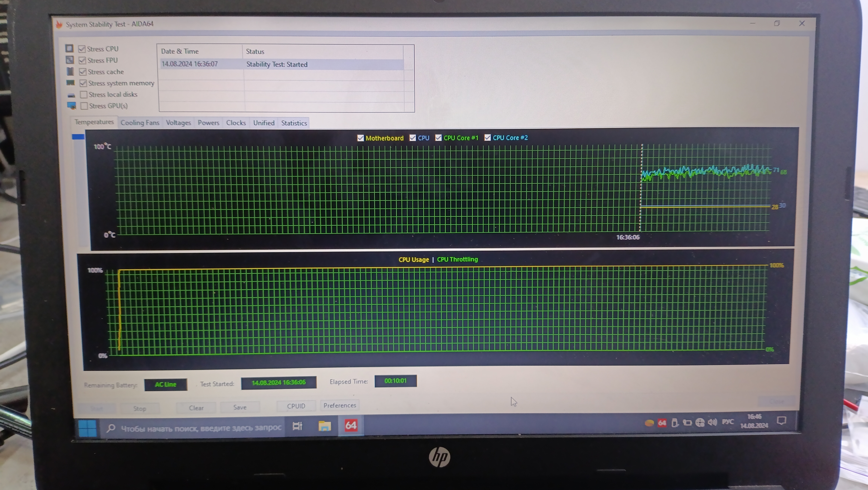The width and height of the screenshot is (868, 490).
Task: Toggle the CPU Core #1 graph checkbox
Action: point(438,138)
